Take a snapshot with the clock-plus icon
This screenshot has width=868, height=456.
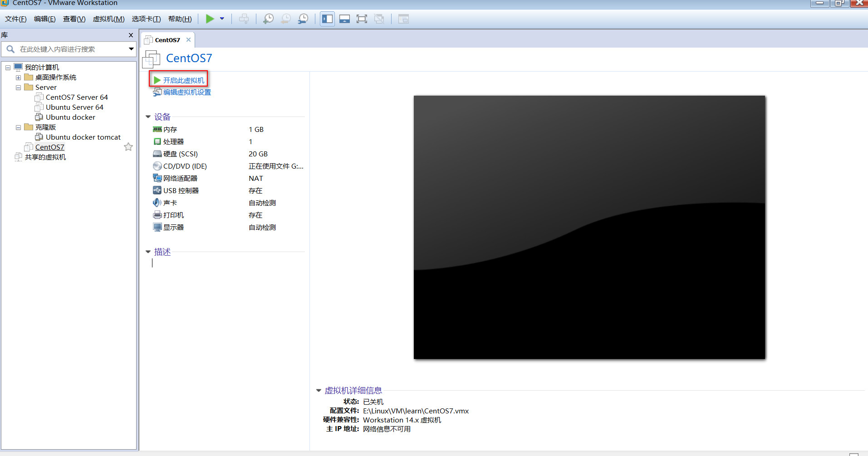269,19
